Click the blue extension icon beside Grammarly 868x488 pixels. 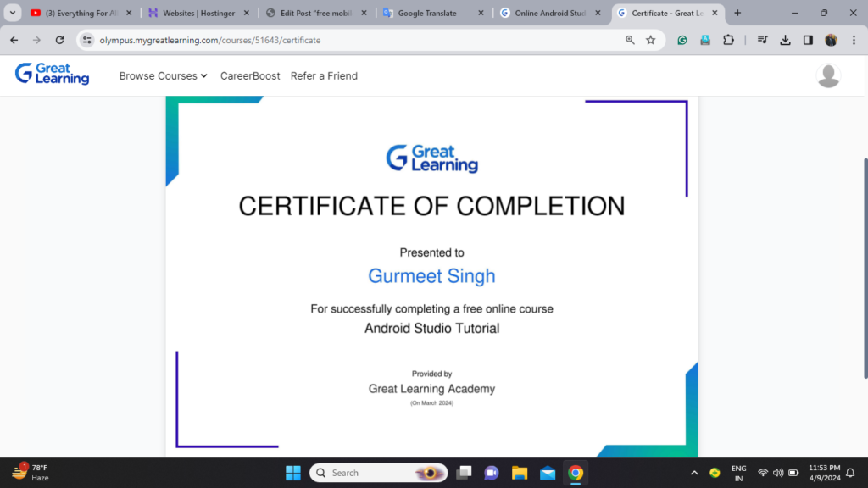click(705, 40)
